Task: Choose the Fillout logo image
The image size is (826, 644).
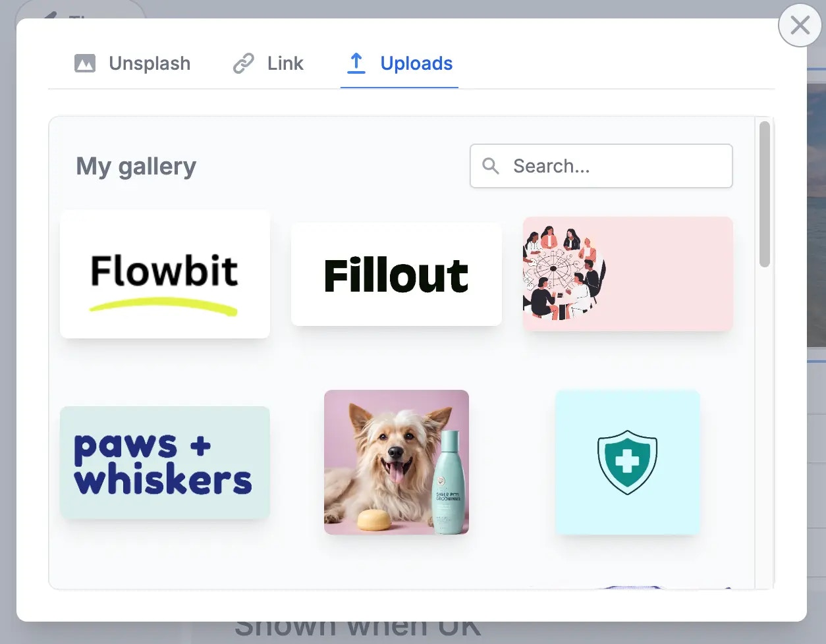Action: [397, 274]
